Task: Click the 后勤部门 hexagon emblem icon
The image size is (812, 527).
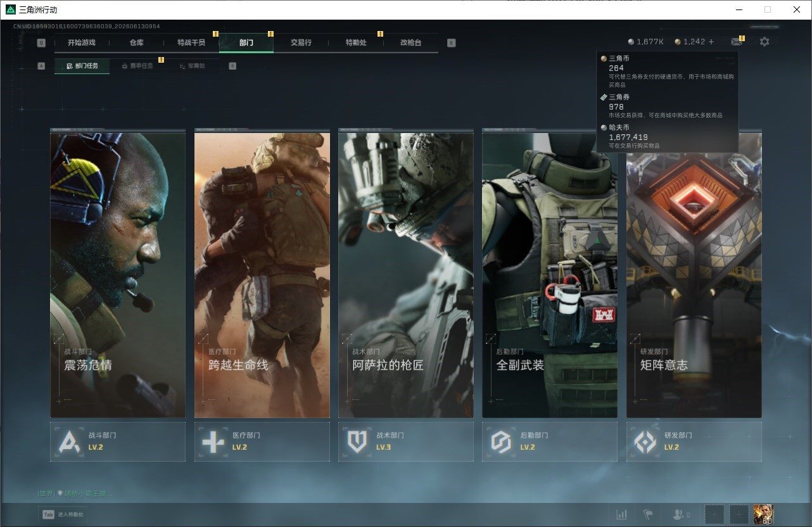Action: tap(501, 441)
